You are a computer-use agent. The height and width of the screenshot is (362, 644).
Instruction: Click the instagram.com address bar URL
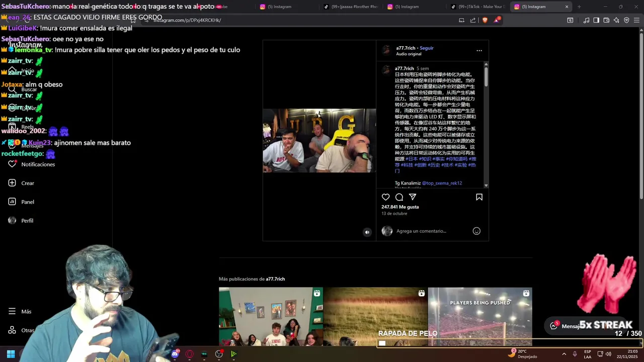point(187,20)
